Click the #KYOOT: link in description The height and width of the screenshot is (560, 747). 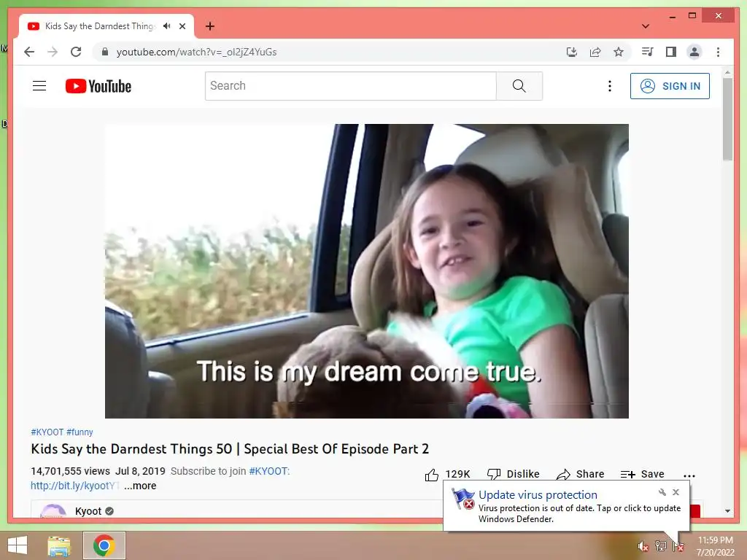[269, 471]
